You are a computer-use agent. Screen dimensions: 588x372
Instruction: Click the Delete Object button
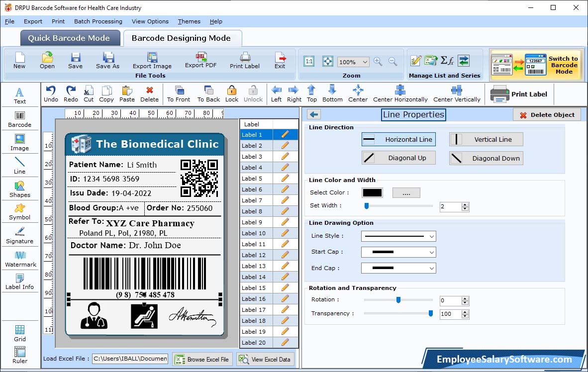(547, 115)
